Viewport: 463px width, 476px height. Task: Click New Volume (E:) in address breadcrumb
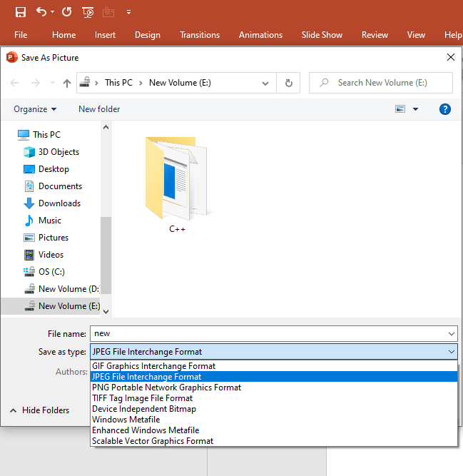click(180, 83)
